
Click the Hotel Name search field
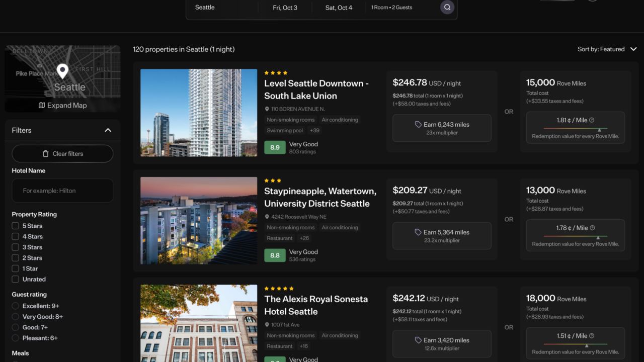click(62, 191)
